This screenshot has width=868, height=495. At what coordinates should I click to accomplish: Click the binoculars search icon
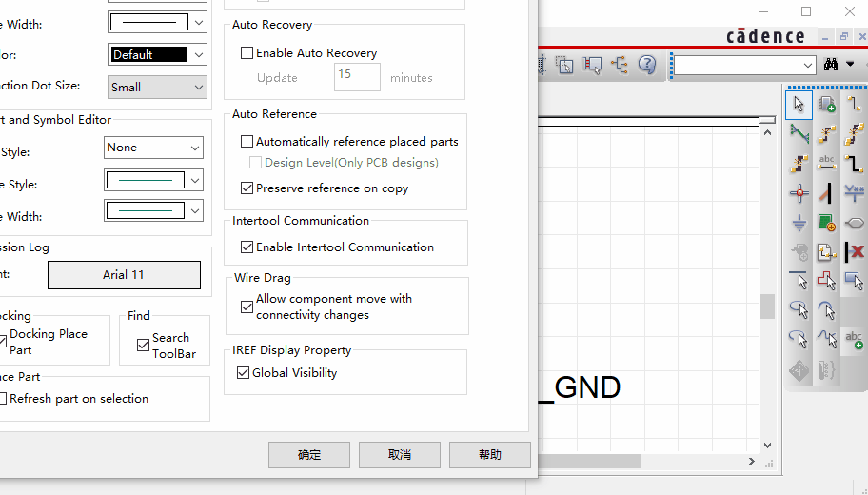click(x=831, y=65)
